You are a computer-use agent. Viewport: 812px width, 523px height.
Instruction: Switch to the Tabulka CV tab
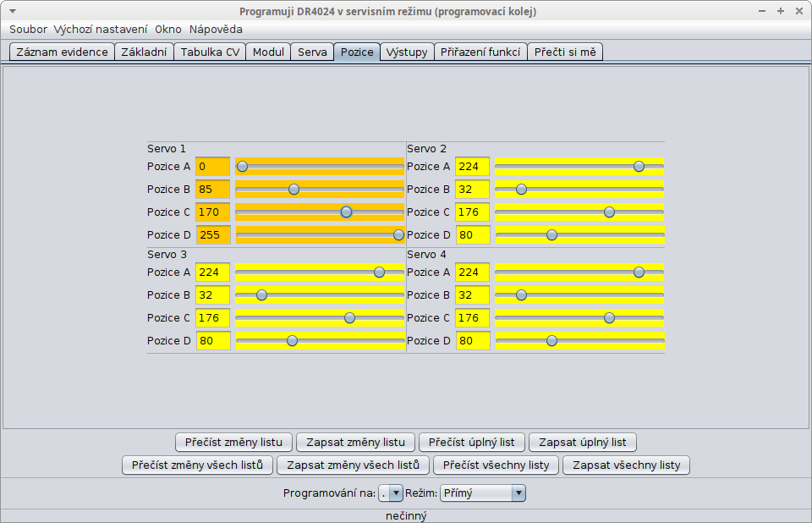coord(210,52)
